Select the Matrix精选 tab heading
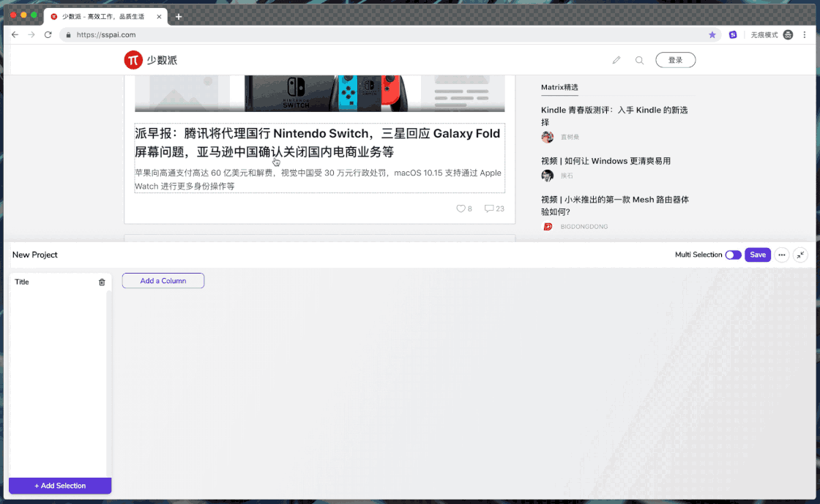This screenshot has height=504, width=820. [559, 87]
